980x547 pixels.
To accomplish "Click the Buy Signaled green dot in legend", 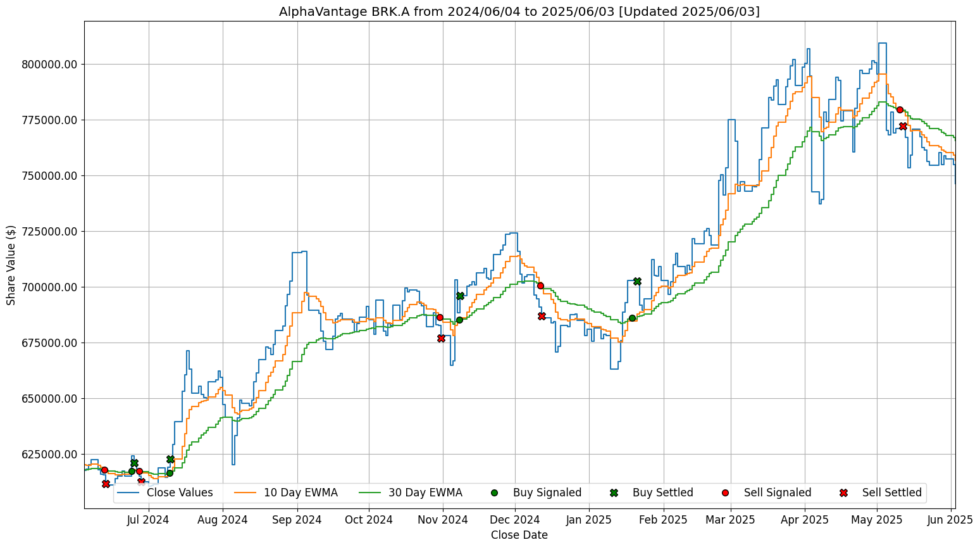I will point(494,493).
